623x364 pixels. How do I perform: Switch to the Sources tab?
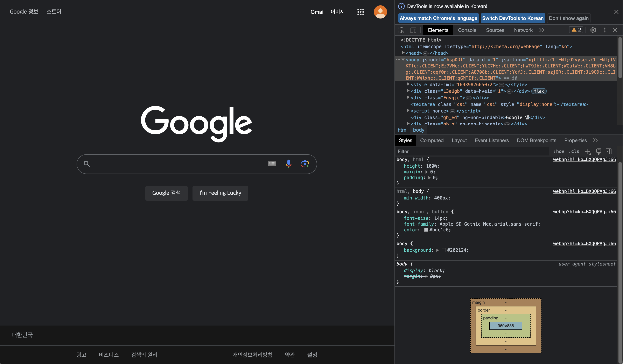[x=495, y=30]
